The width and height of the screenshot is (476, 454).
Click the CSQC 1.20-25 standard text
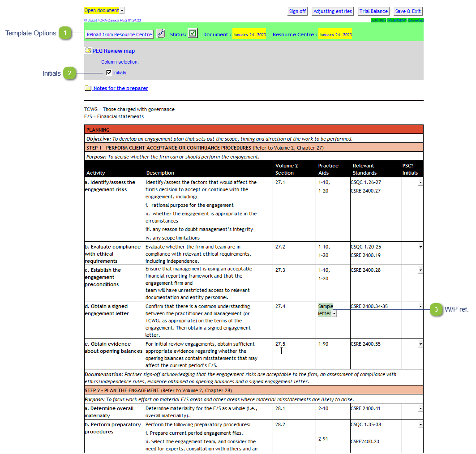pyautogui.click(x=366, y=247)
